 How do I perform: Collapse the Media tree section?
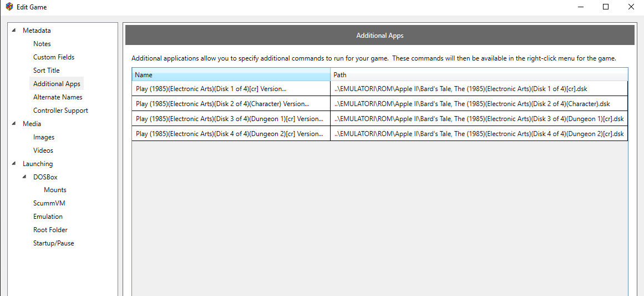(x=14, y=123)
